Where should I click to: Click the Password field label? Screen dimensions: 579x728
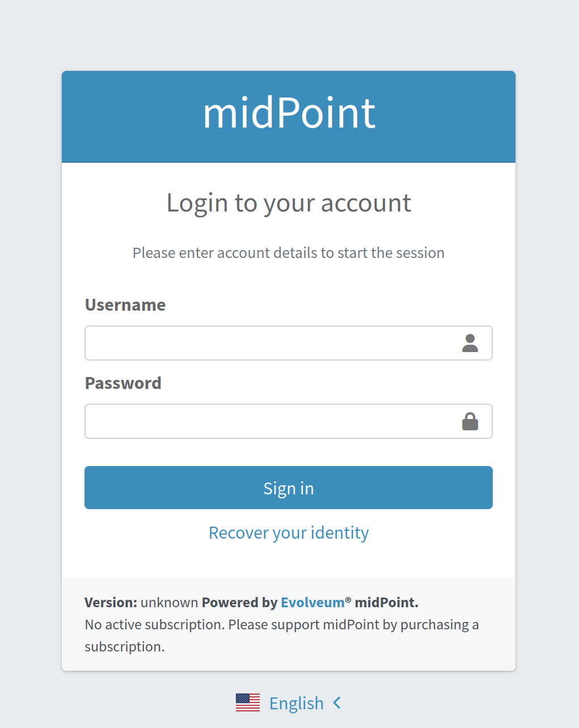point(122,383)
